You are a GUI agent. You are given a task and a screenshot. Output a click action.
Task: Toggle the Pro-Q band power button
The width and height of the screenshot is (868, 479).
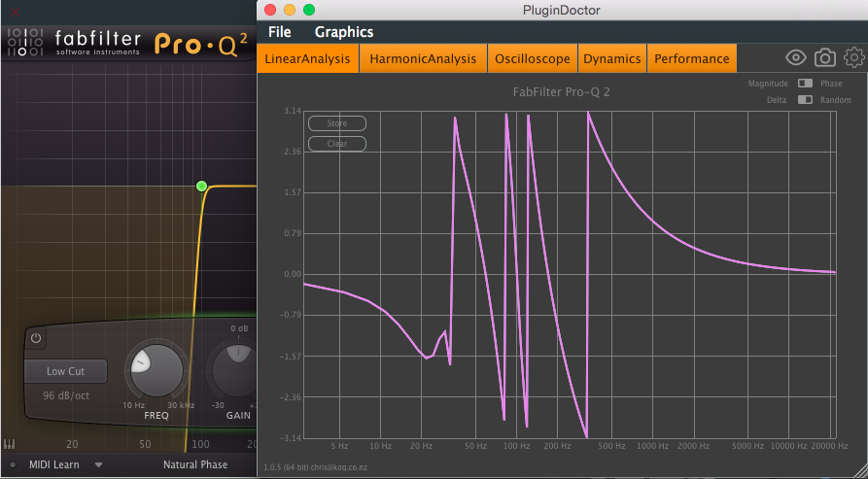point(36,338)
